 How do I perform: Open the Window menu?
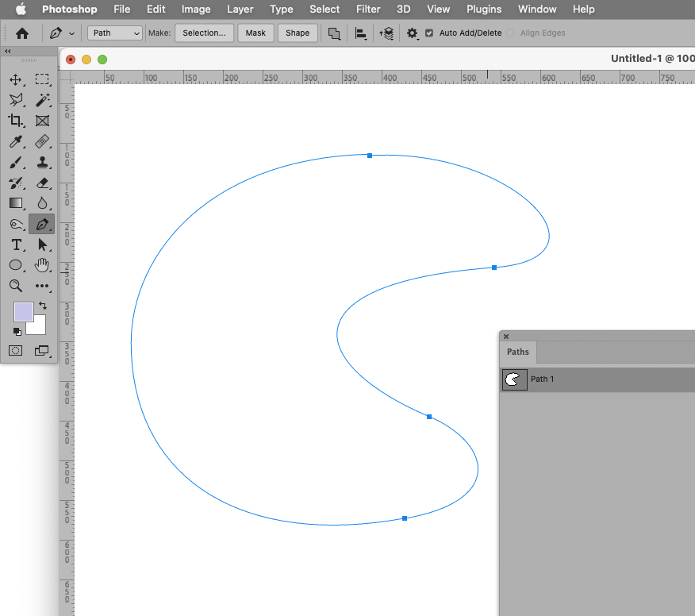click(x=536, y=10)
